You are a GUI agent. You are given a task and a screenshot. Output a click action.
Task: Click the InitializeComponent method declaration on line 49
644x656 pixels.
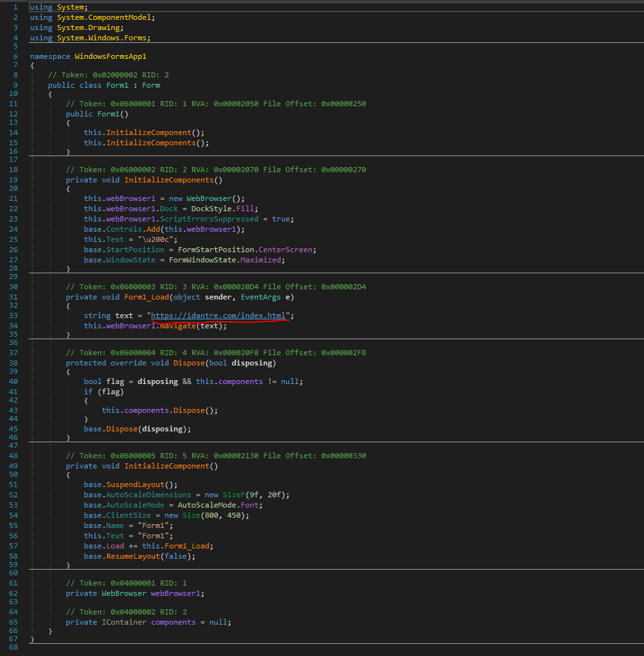(x=166, y=466)
